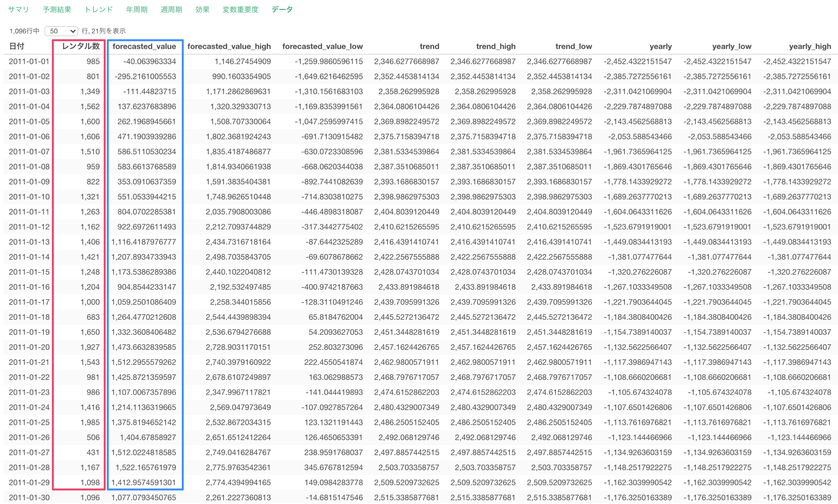Select rental count cell 431

click(x=93, y=452)
